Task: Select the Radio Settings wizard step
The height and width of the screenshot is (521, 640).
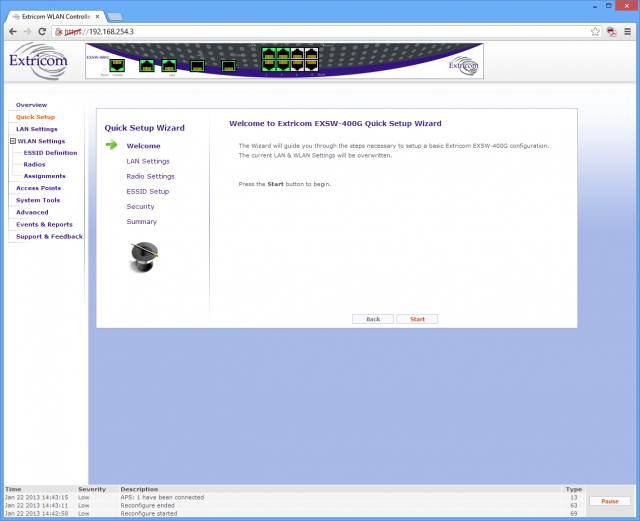Action: click(x=150, y=176)
